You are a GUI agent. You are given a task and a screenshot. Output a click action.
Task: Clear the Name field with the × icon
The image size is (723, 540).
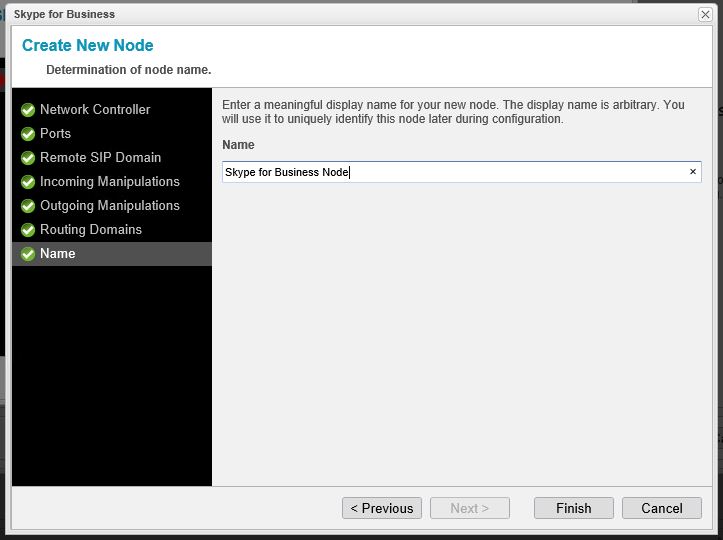[692, 172]
